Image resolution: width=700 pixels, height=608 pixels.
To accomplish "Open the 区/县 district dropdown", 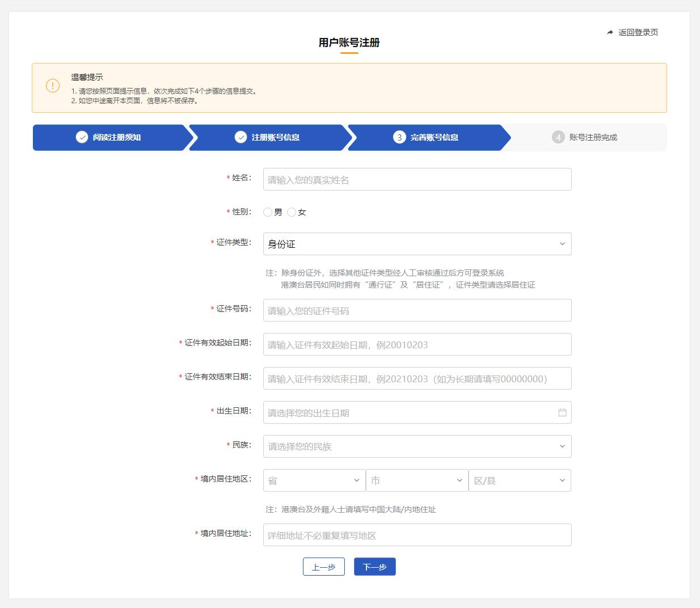I will [520, 480].
